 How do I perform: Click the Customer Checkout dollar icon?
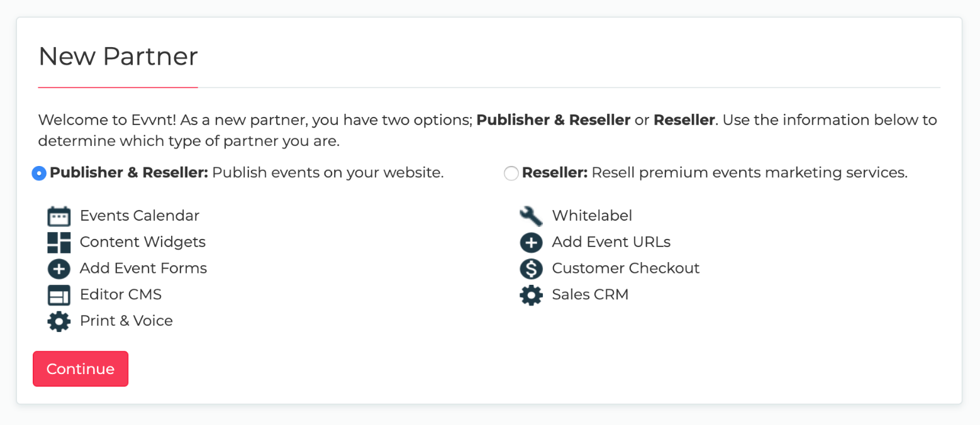pos(531,269)
